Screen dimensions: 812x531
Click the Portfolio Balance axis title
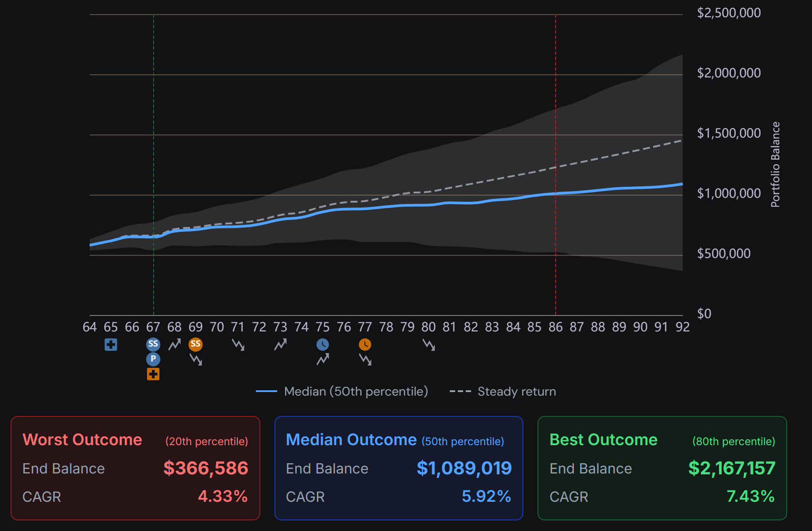click(x=775, y=165)
